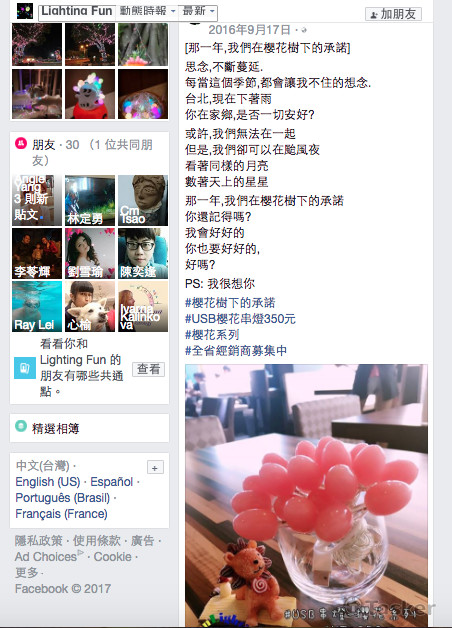Click the hashtag #櫻花系列
This screenshot has height=628, width=452.
point(212,335)
